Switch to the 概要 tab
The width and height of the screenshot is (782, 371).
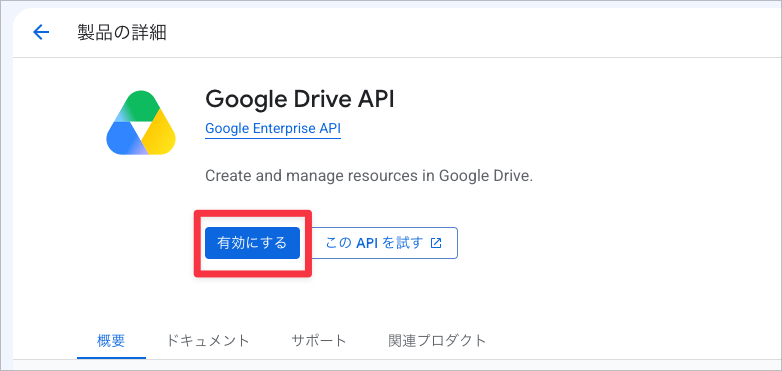pos(111,341)
